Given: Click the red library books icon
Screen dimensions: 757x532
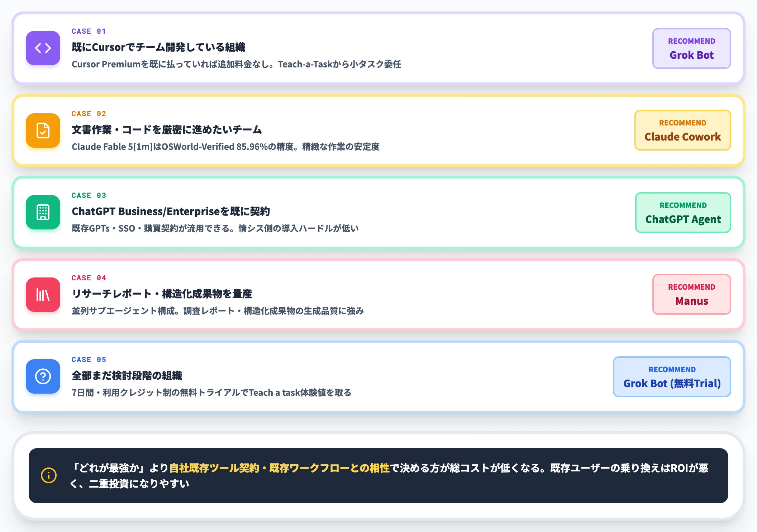Looking at the screenshot, I should tap(43, 295).
